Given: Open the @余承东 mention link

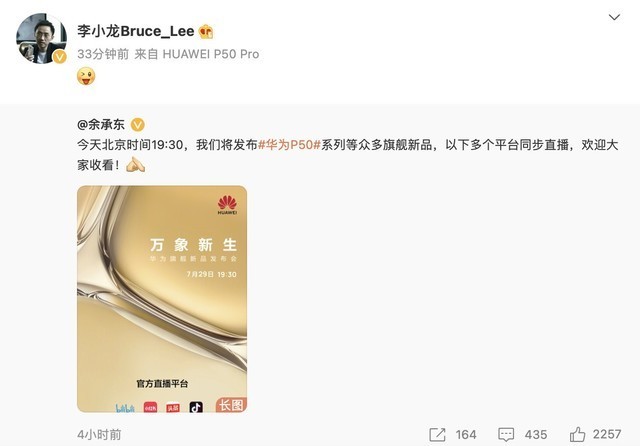Looking at the screenshot, I should [101, 124].
